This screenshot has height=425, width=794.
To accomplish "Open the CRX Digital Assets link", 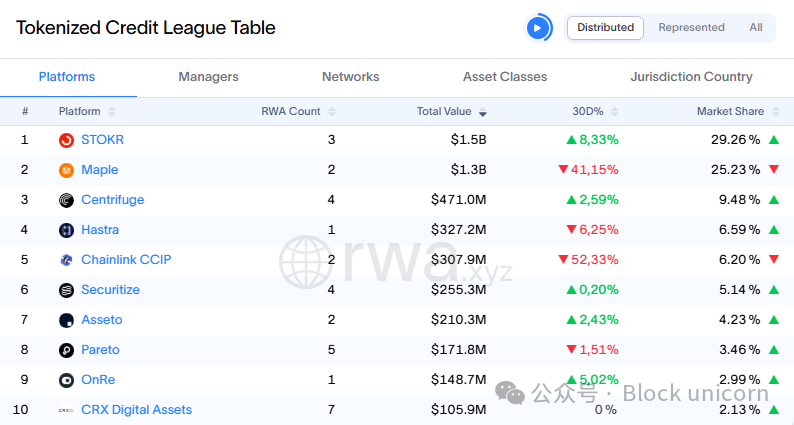I will [x=136, y=410].
